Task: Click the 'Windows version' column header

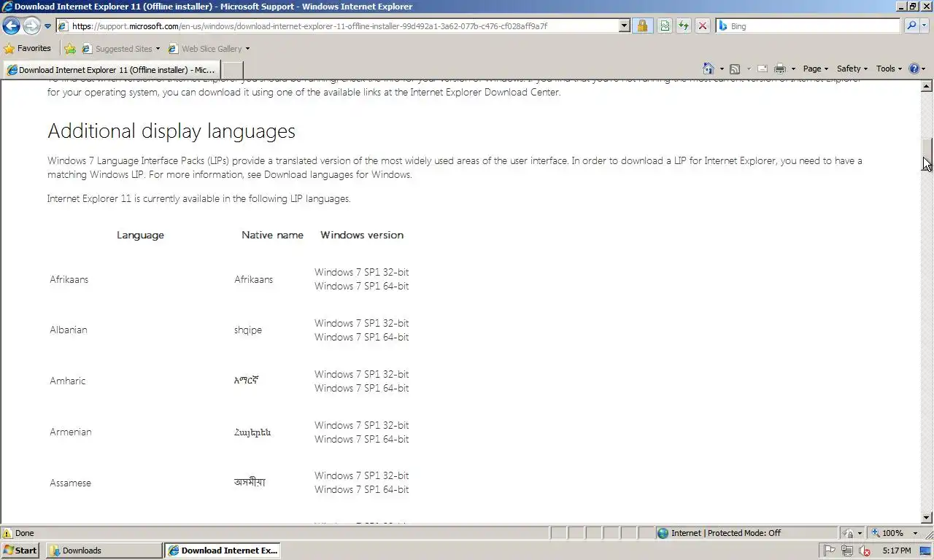Action: pyautogui.click(x=362, y=235)
